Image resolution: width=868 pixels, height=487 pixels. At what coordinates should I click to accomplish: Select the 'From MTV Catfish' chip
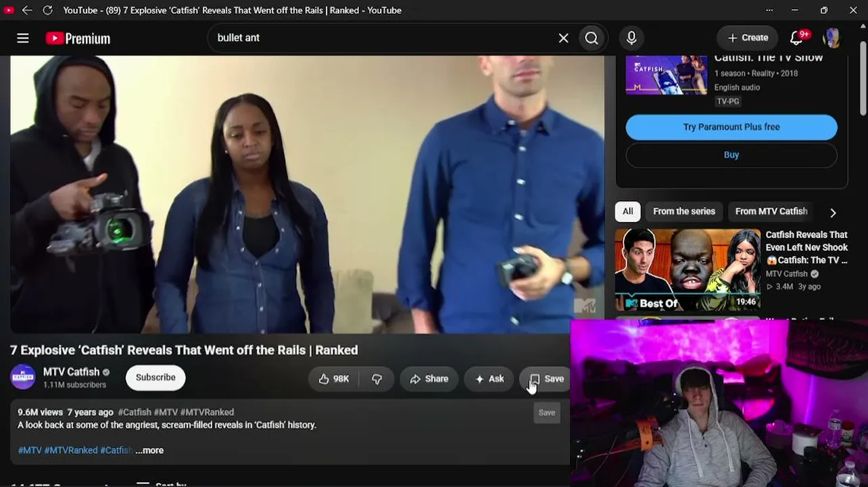coord(771,212)
